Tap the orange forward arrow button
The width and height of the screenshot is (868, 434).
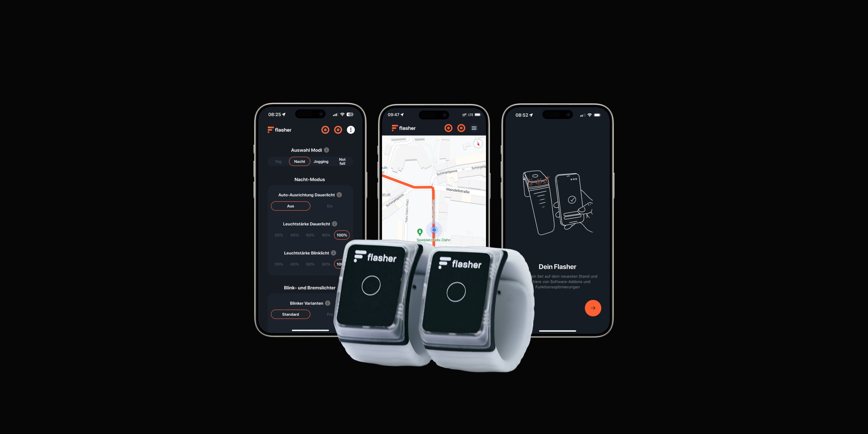click(592, 308)
